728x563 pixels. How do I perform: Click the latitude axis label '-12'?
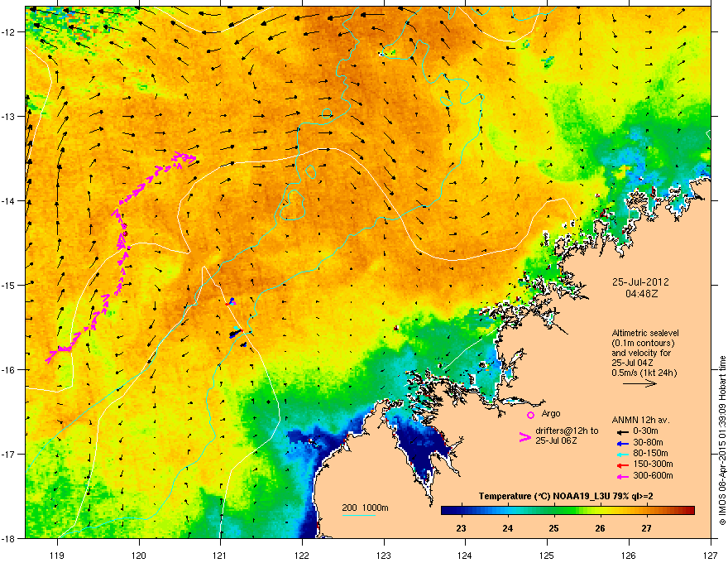(x=8, y=32)
